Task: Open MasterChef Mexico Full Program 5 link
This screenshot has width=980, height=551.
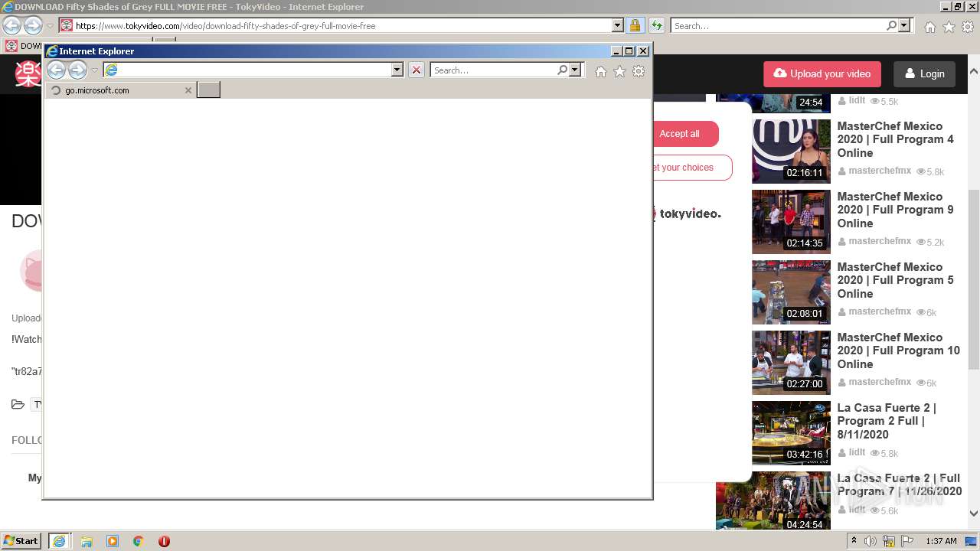Action: click(895, 280)
